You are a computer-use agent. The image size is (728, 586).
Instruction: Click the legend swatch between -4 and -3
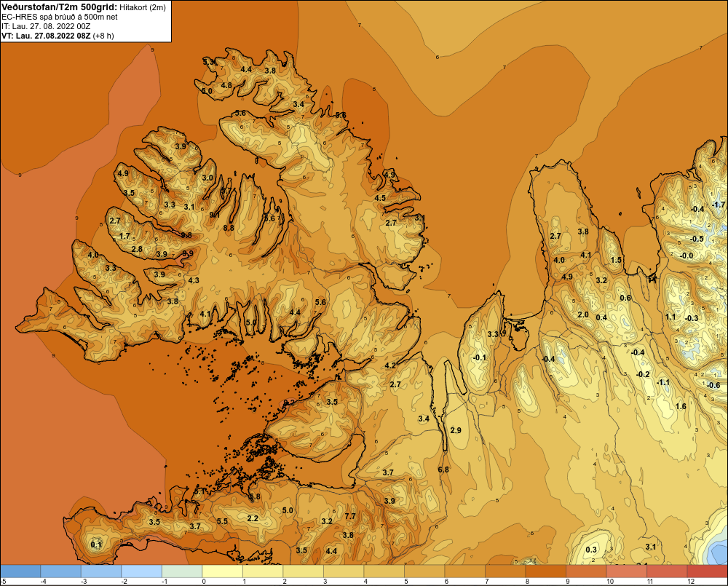(61, 571)
